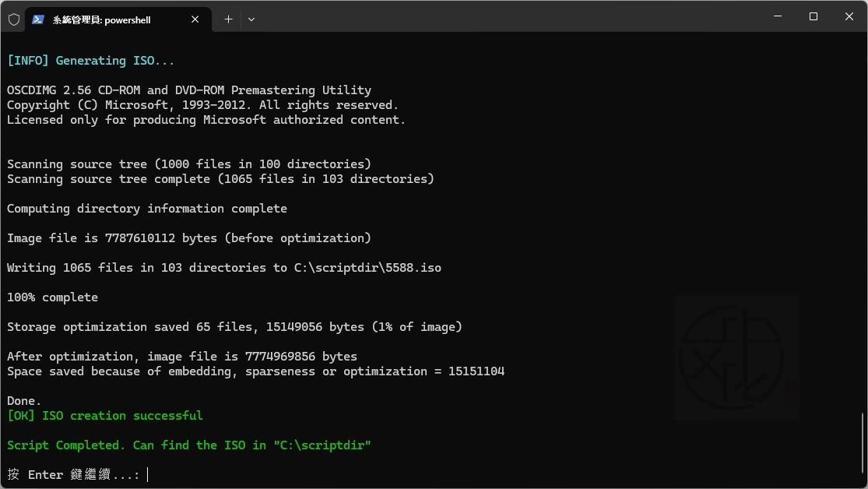Open a new tab with the plus button
The width and height of the screenshot is (868, 489).
pos(228,19)
